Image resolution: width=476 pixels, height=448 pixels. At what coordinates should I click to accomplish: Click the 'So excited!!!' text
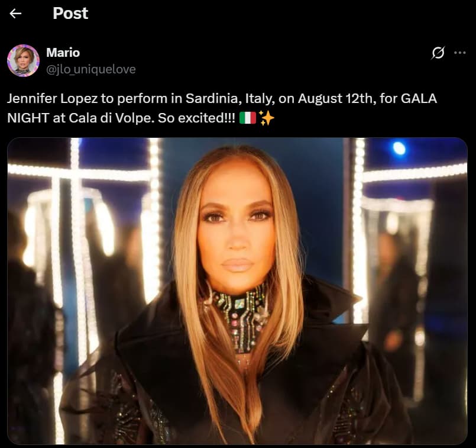tap(196, 118)
